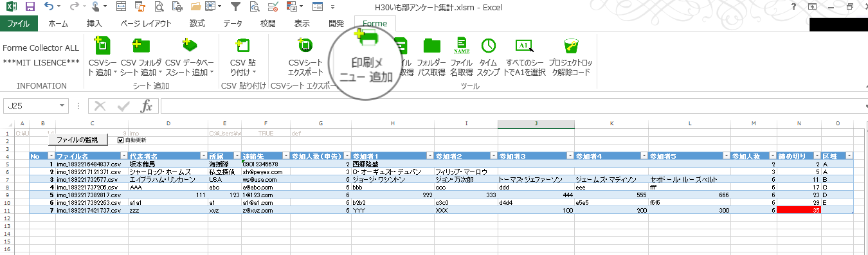Image resolution: width=868 pixels, height=255 pixels.
Task: Open the ファイル tab
Action: click(19, 24)
